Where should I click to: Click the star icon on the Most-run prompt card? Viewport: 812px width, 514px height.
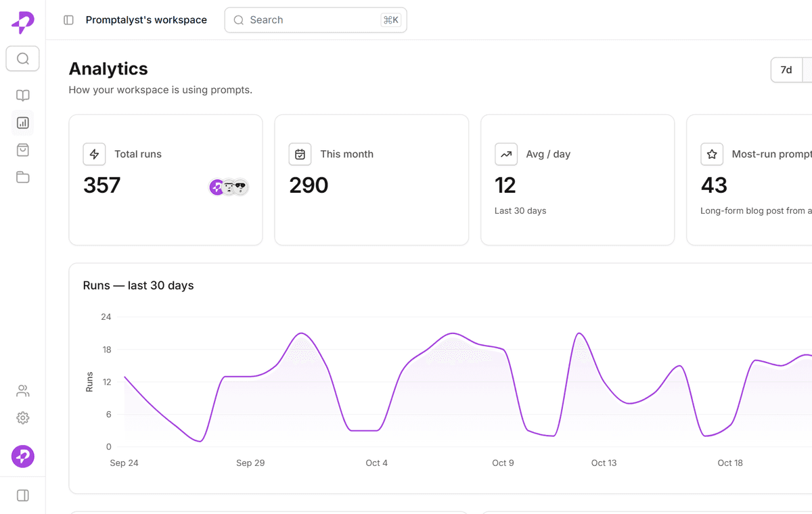point(712,154)
